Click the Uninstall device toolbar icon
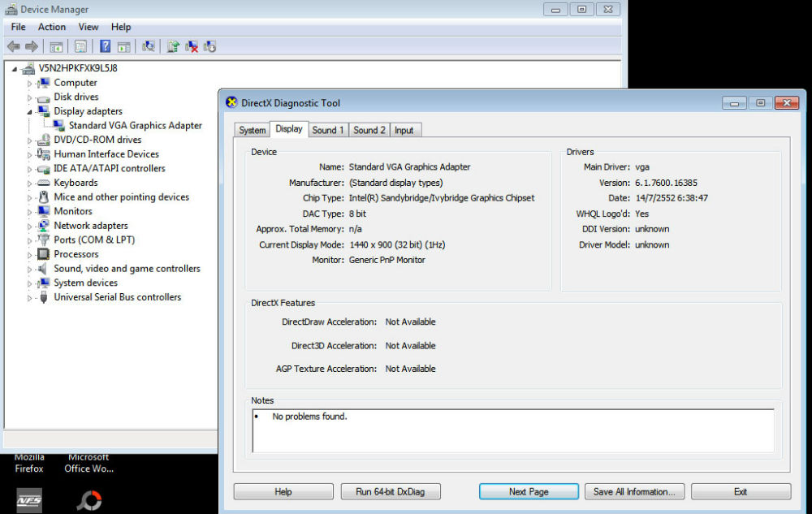Screen dimensions: 812x514 [192, 47]
